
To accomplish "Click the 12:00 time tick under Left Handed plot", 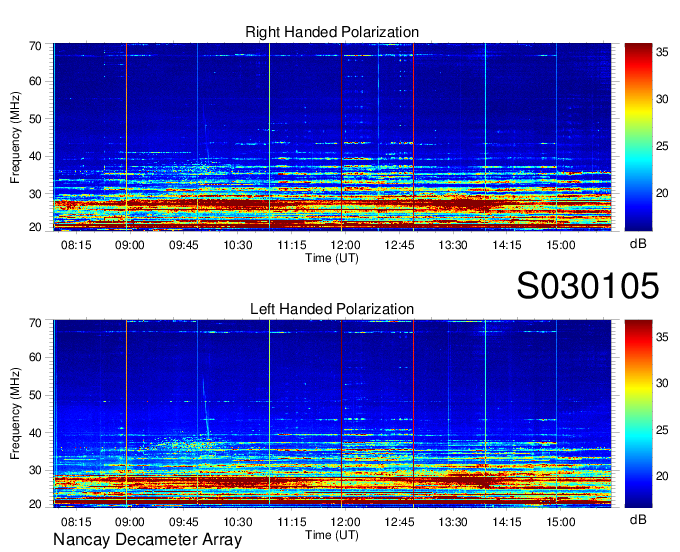I will 345,522.
